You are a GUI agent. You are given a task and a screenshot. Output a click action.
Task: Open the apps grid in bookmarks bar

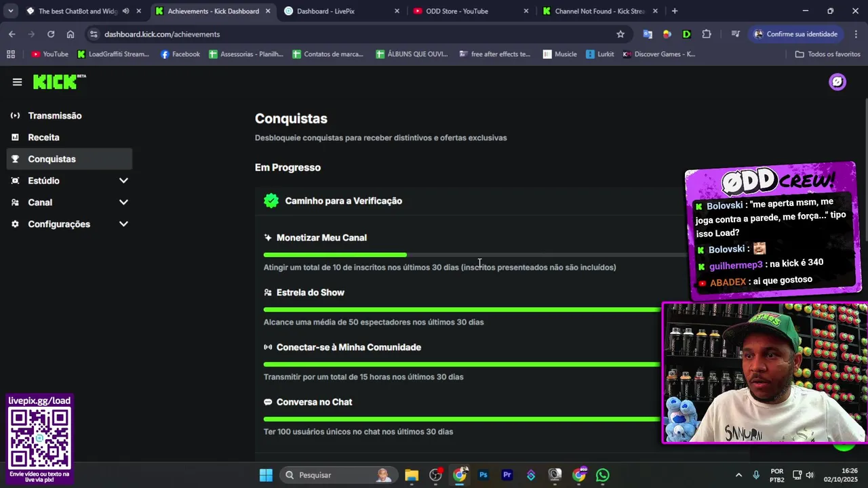10,54
